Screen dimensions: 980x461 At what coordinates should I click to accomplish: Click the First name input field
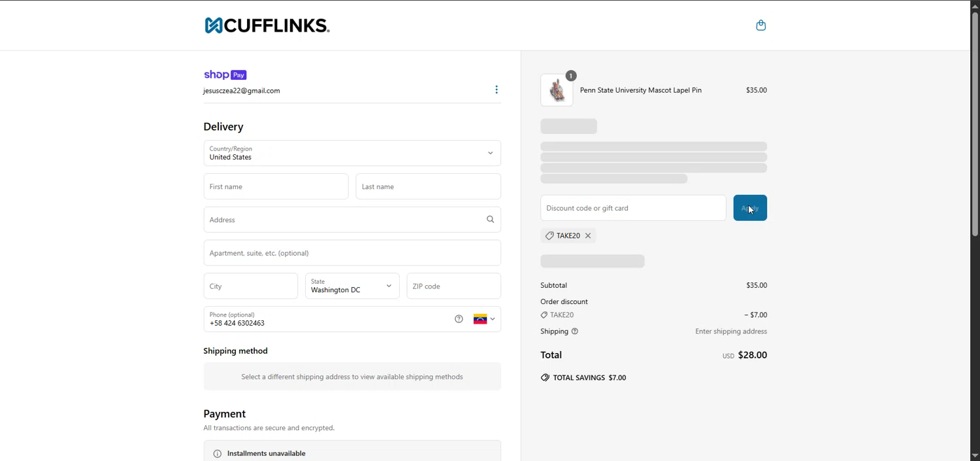[276, 187]
